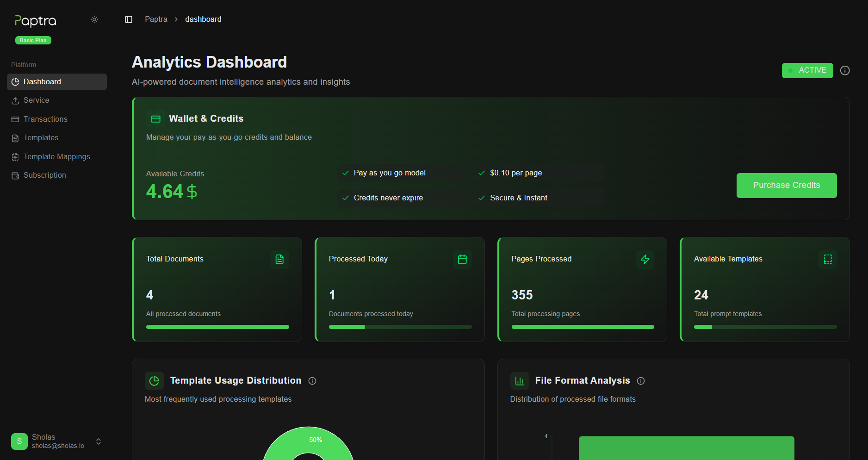This screenshot has height=460, width=868.
Task: Click the 'All processed documents' caption
Action: [x=183, y=314]
